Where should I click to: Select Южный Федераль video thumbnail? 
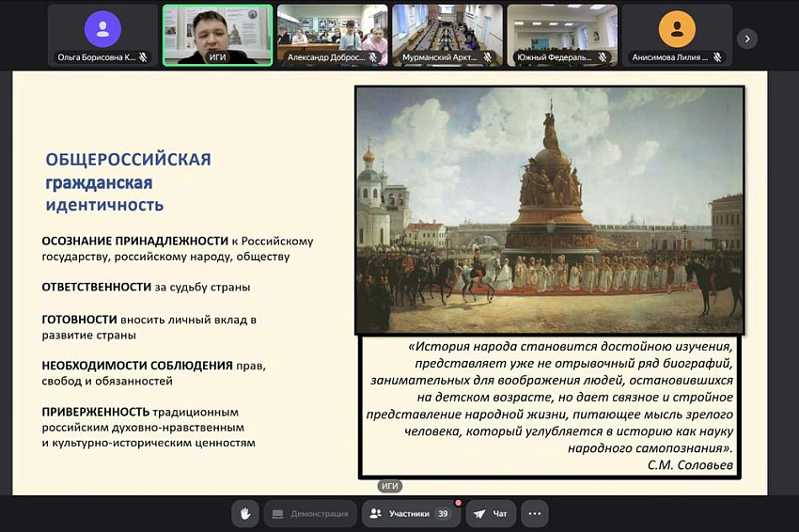pyautogui.click(x=561, y=34)
